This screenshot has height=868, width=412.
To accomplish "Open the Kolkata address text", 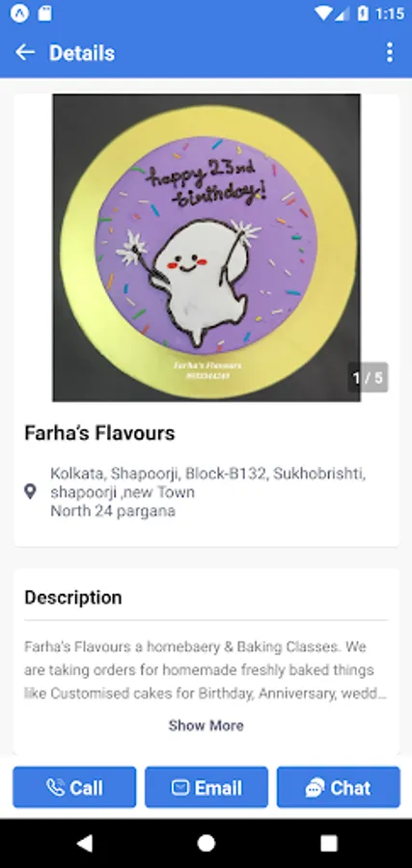I will 208,492.
